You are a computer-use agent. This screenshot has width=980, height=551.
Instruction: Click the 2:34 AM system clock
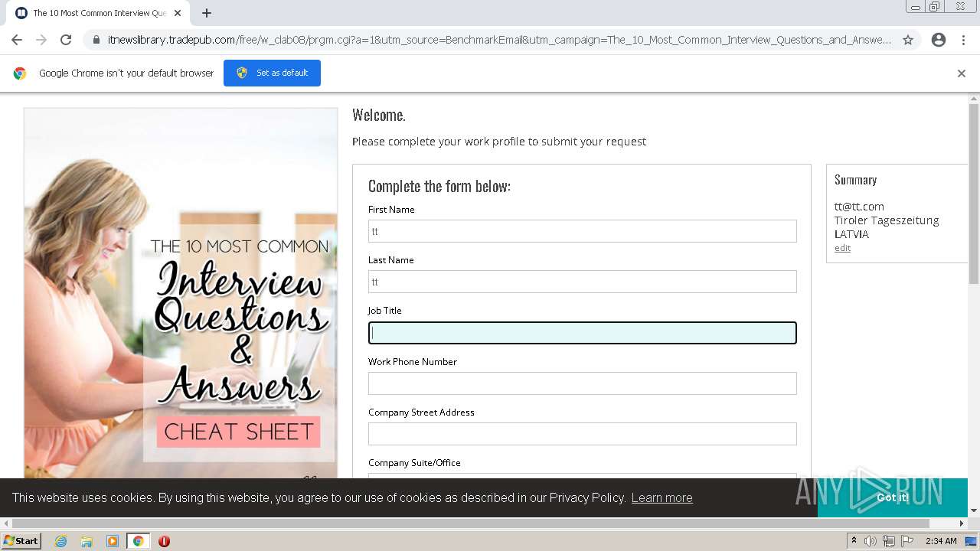941,541
